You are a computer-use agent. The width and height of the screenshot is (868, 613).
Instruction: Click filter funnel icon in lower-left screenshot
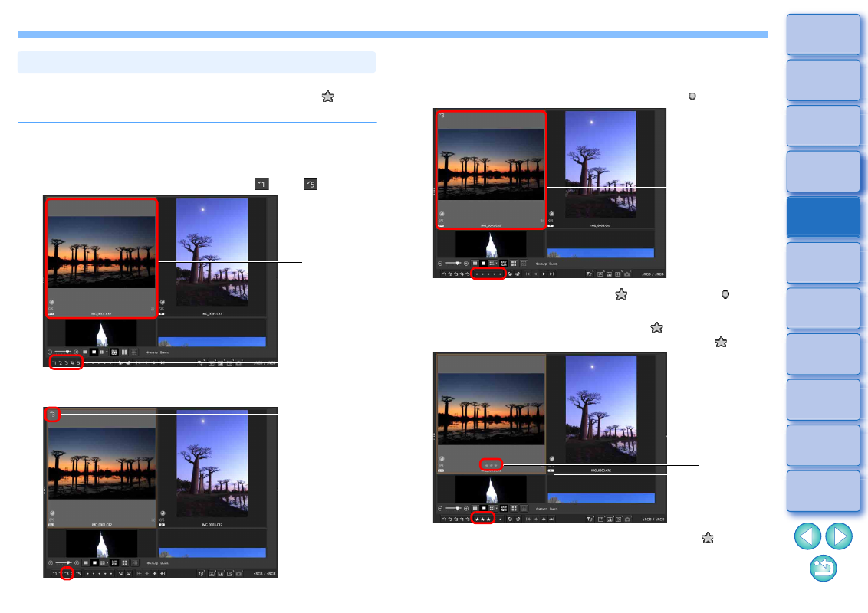[x=200, y=574]
